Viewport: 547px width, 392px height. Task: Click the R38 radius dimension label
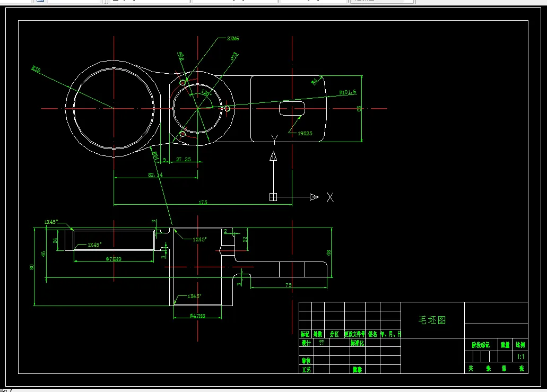36,69
